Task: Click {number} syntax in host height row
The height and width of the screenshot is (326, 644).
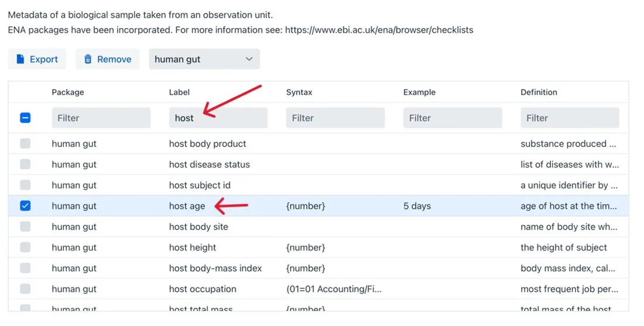Action: pos(306,248)
